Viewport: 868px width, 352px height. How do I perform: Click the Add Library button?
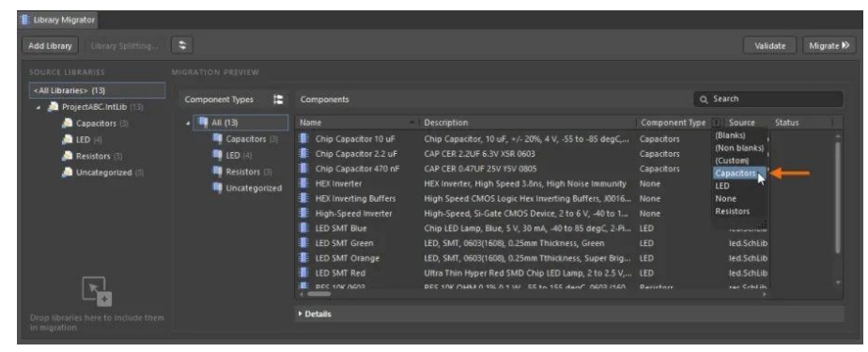coord(51,46)
